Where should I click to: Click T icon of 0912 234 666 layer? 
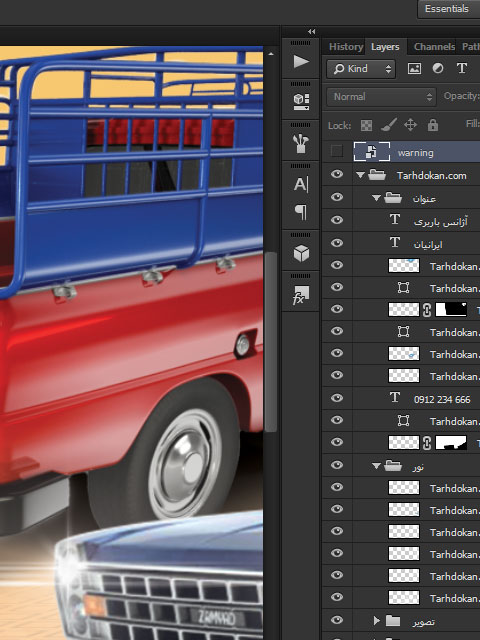(x=395, y=398)
